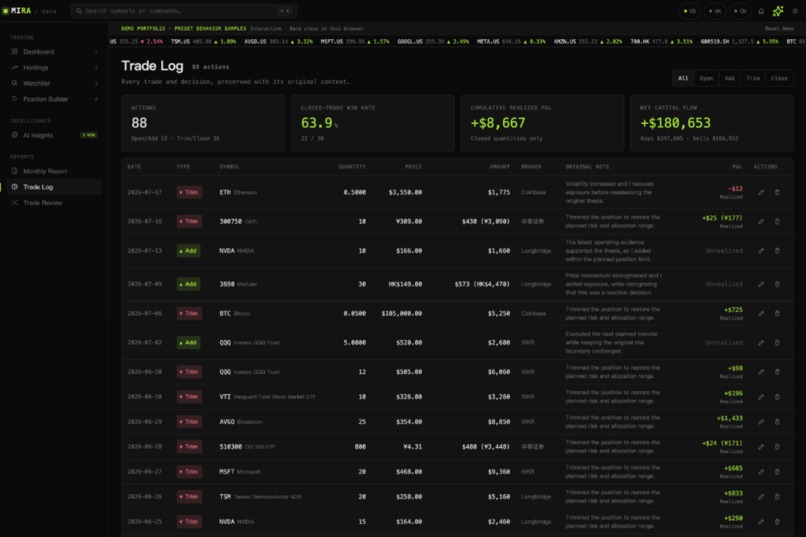Select Trade Log in sidebar

pos(53,187)
